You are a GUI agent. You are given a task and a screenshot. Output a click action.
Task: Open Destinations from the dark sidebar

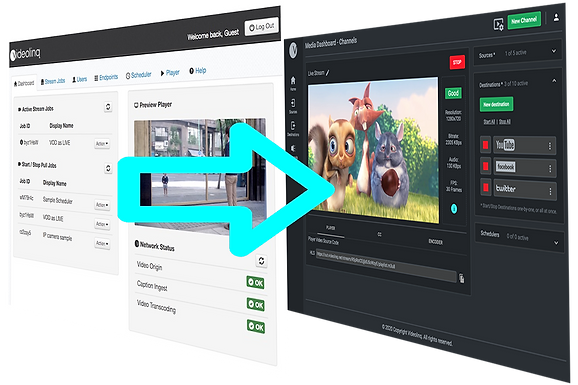tap(293, 129)
